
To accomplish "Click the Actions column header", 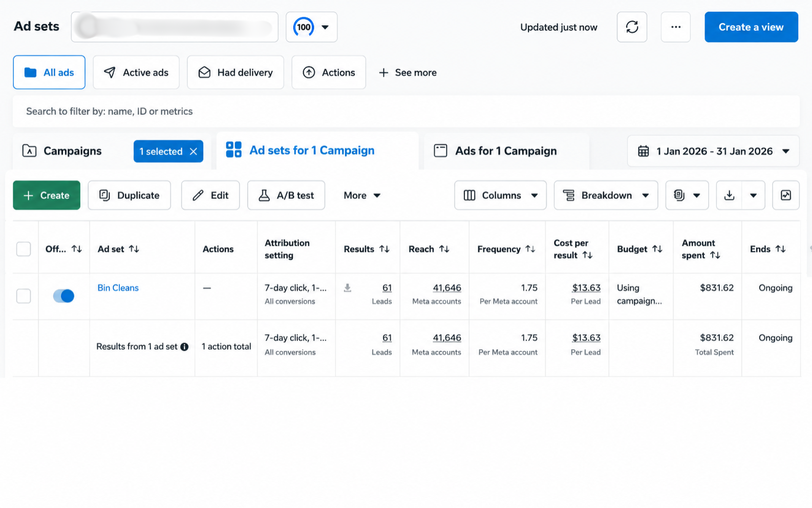I will click(218, 249).
